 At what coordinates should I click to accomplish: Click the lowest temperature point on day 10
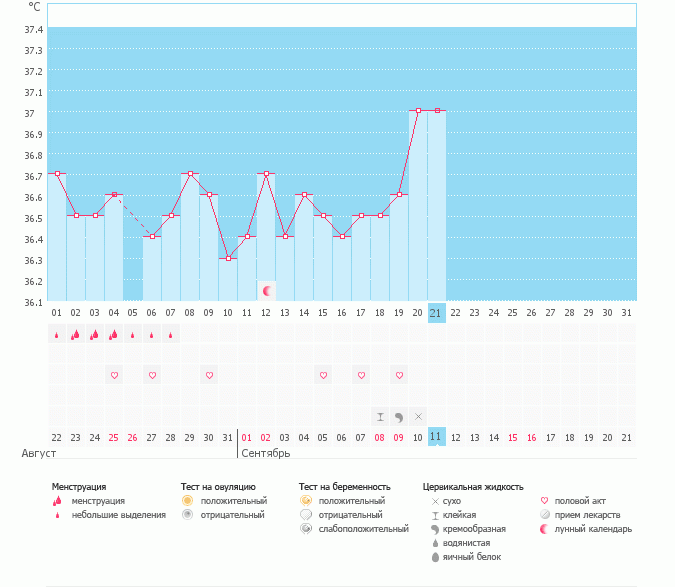[228, 258]
